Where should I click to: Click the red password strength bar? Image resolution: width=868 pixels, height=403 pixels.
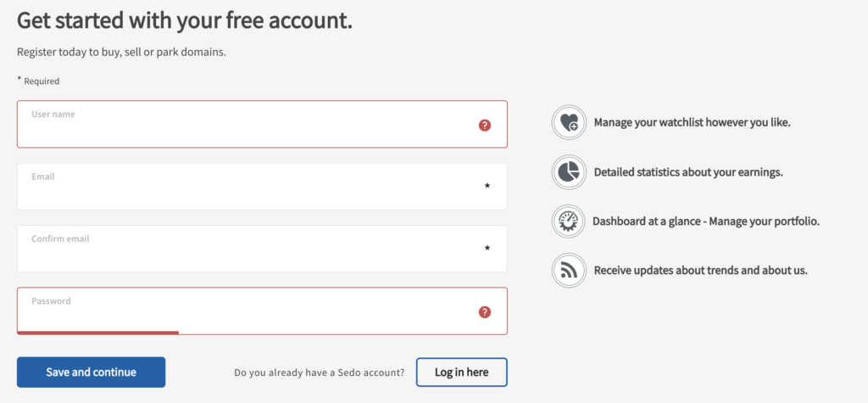tap(97, 333)
